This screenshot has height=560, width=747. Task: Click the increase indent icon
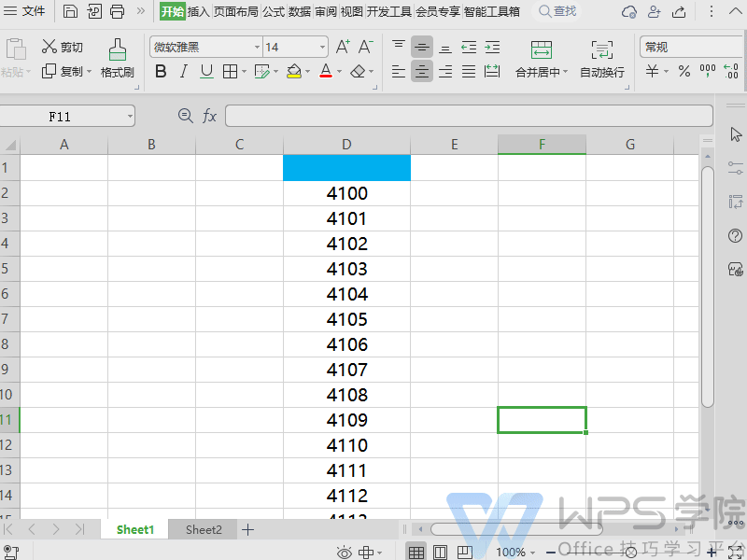pyautogui.click(x=492, y=47)
